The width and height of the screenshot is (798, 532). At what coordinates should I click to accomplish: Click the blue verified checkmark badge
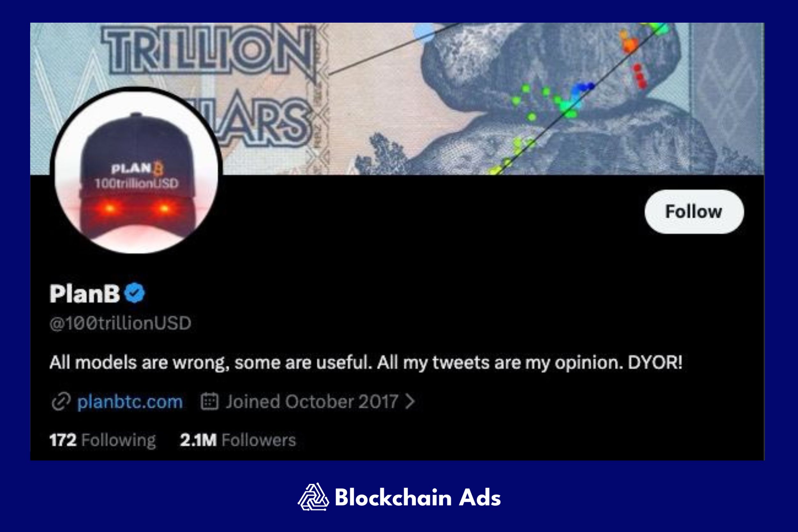(x=134, y=293)
